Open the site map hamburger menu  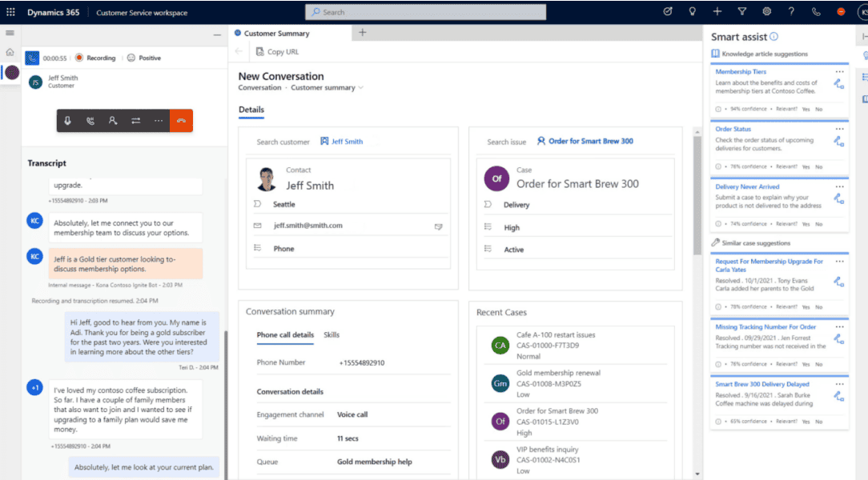tap(10, 33)
